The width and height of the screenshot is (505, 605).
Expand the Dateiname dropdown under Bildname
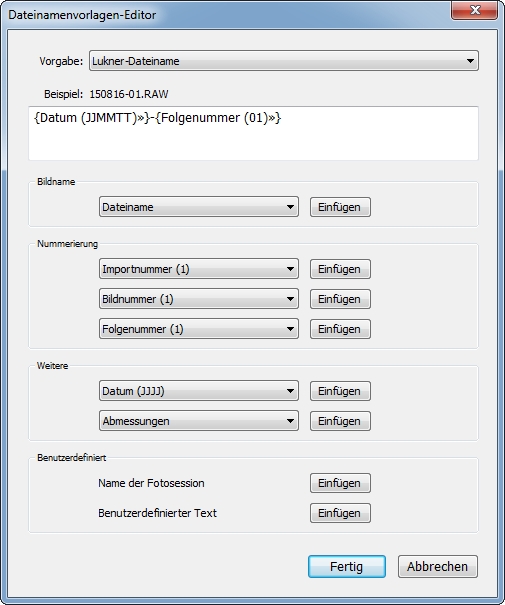(x=199, y=207)
